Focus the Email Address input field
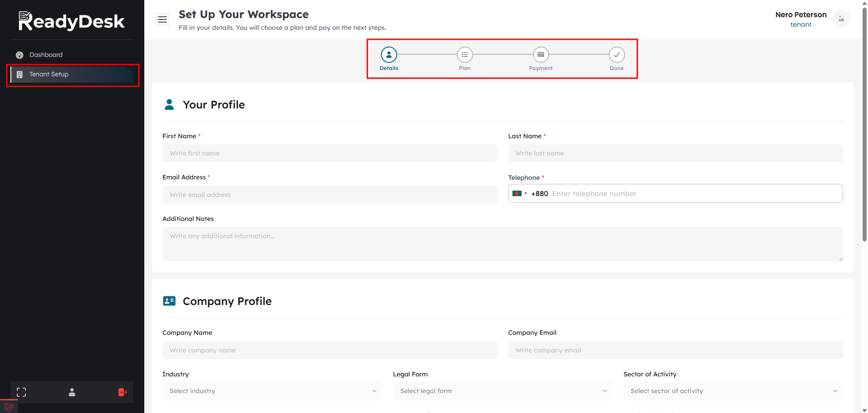This screenshot has width=868, height=413. pyautogui.click(x=330, y=195)
